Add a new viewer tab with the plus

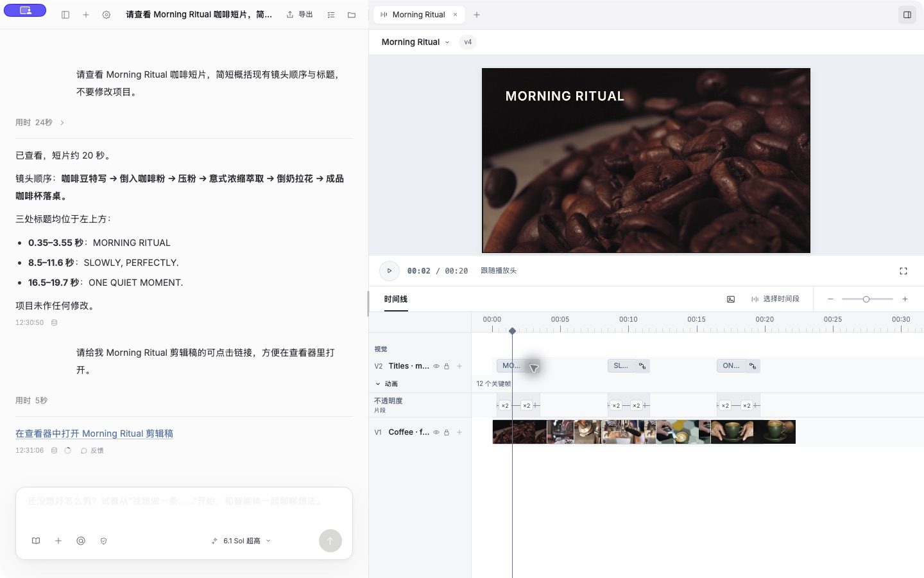pos(477,15)
